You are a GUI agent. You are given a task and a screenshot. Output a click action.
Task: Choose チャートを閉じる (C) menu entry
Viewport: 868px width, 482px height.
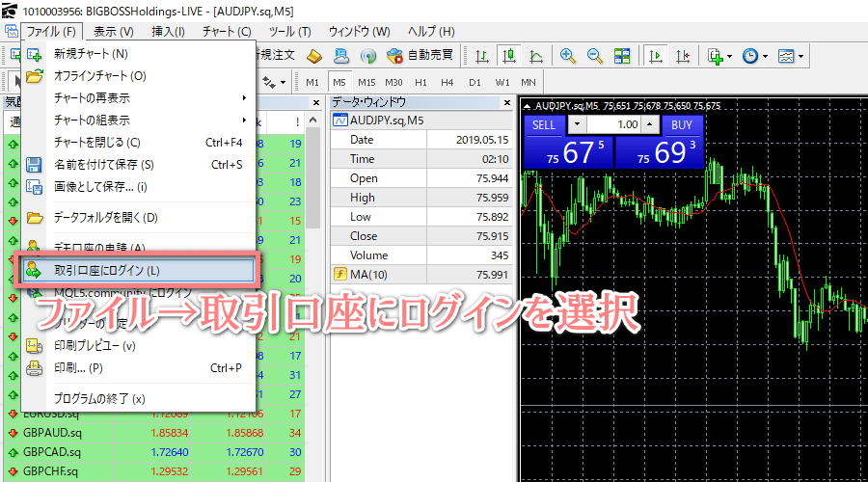click(x=138, y=143)
